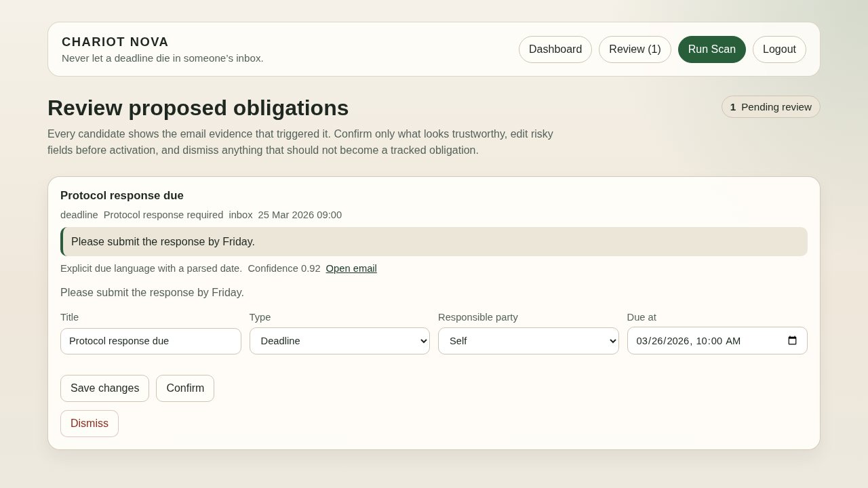Click the 'Confidence 0.92' text

coord(284,268)
